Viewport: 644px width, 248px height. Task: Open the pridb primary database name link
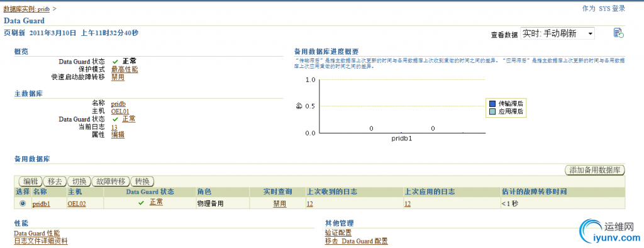pyautogui.click(x=118, y=104)
